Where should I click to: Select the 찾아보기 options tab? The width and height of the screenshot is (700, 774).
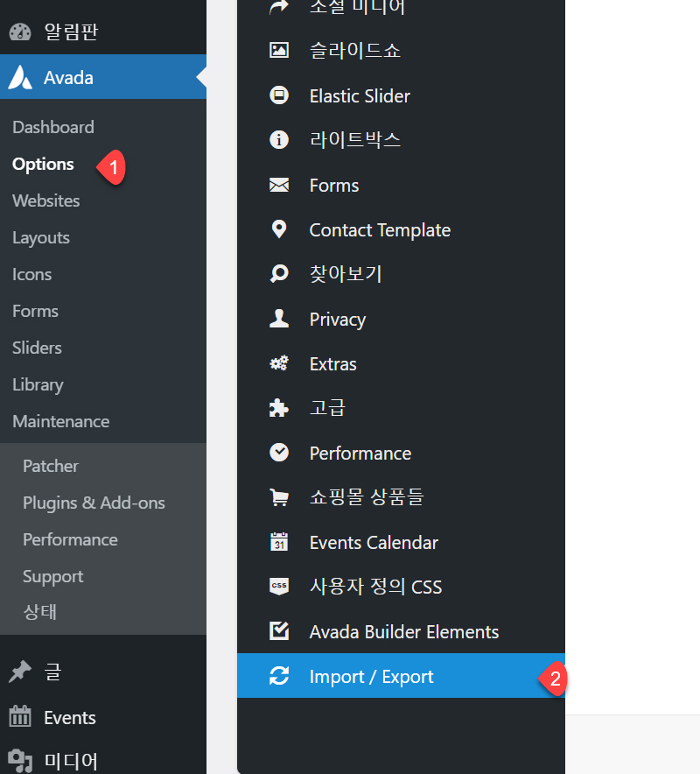(x=401, y=273)
